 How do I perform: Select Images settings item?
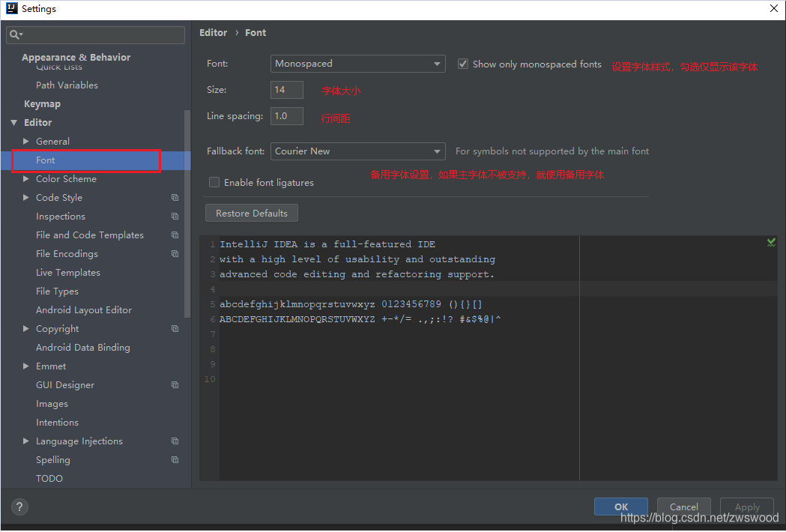coord(52,404)
